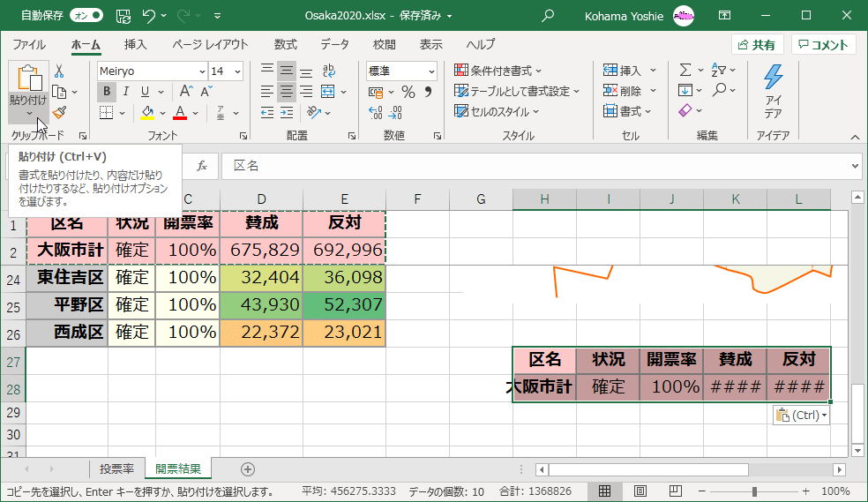Align text right

click(305, 92)
